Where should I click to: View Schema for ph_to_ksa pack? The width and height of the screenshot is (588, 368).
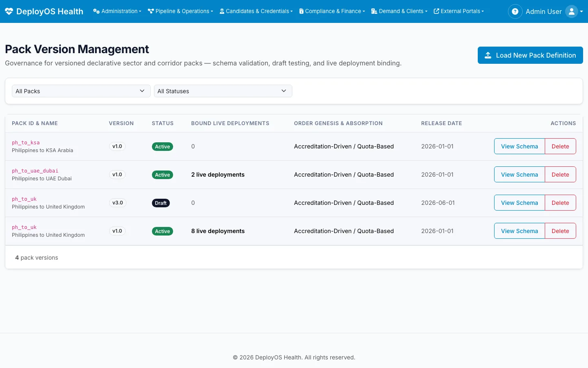coord(519,146)
